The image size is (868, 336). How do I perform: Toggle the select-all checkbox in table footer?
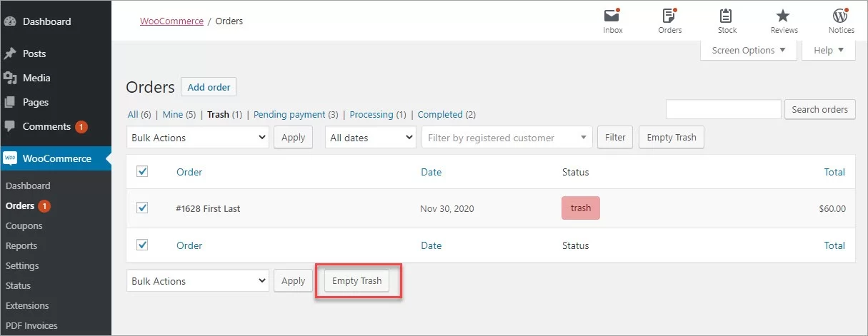pos(142,245)
